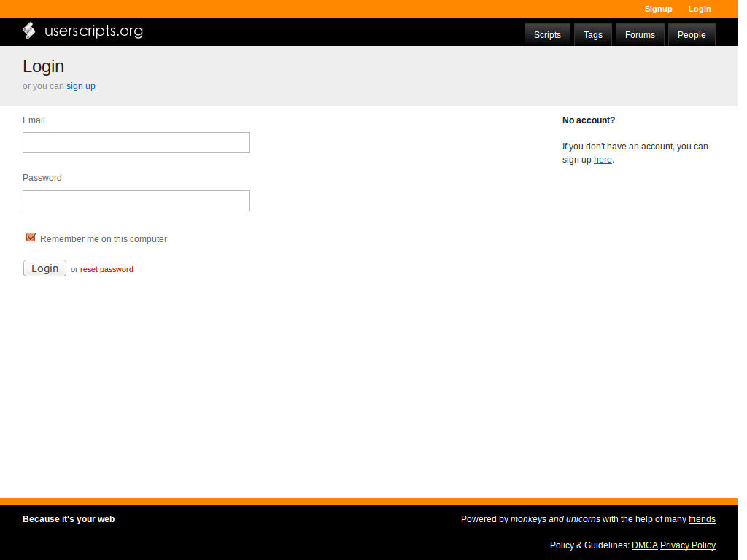Click the 'No account?' sidebar heading
Image resolution: width=747 pixels, height=560 pixels.
click(x=588, y=120)
